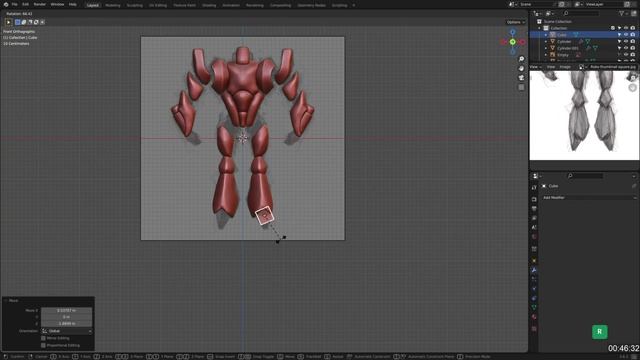
Task: Select the Subtract selection mode icon
Action: 30,22
